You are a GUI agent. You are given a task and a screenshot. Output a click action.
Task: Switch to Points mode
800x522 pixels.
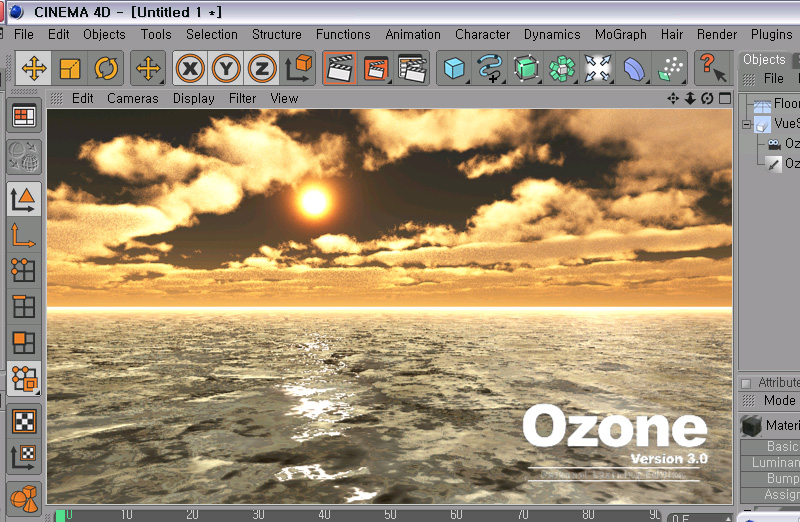tap(24, 271)
